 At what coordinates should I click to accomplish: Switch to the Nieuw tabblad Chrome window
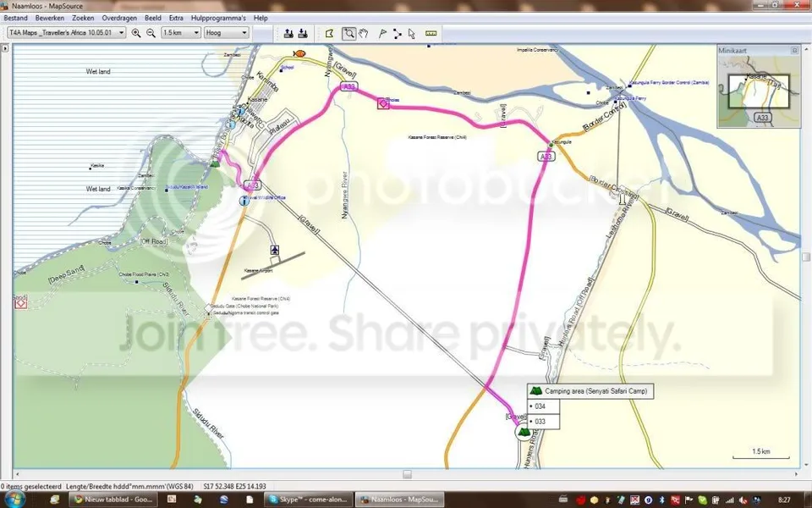(113, 500)
